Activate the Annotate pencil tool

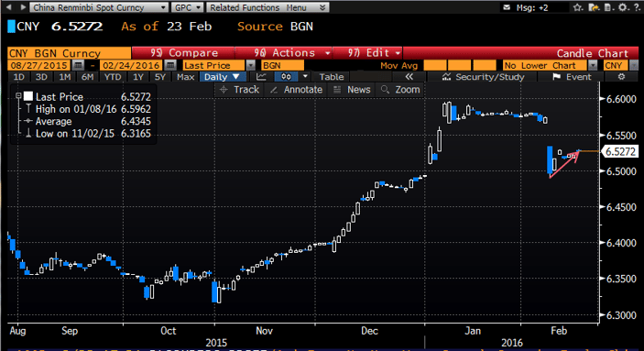point(296,90)
